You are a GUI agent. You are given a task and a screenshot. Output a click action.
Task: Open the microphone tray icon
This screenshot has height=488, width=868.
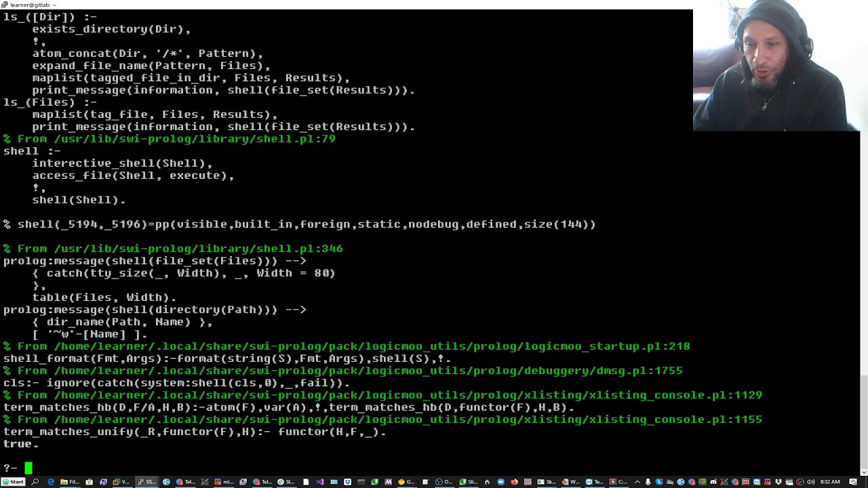pos(648,482)
